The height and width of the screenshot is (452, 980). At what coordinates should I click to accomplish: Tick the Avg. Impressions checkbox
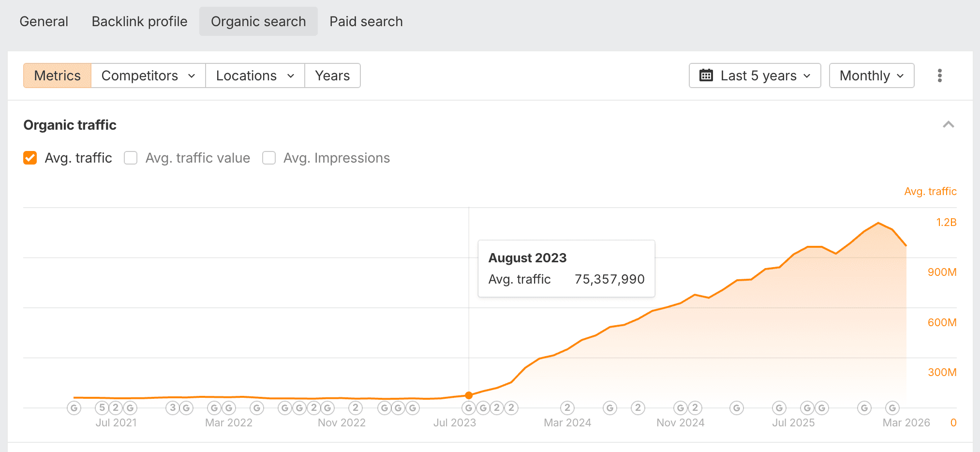point(269,158)
